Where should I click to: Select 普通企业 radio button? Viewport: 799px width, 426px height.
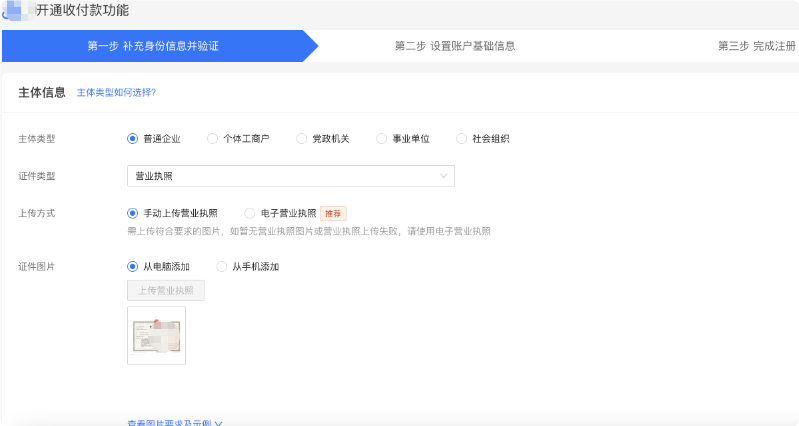point(132,139)
